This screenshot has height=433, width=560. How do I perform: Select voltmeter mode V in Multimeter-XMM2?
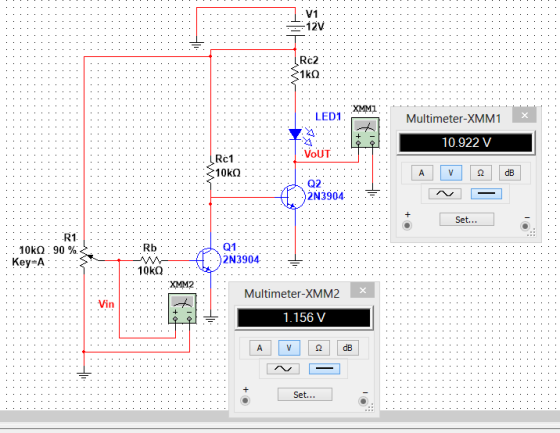[x=289, y=348]
